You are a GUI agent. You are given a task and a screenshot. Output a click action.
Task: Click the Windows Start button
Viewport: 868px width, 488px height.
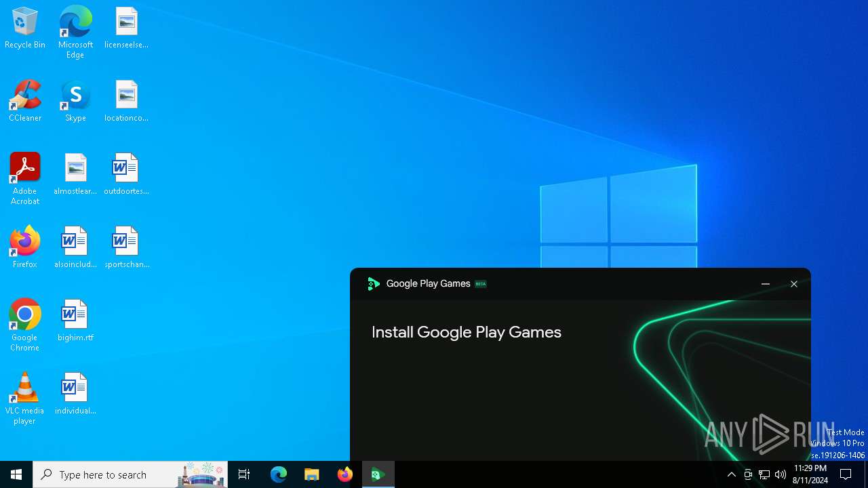(x=16, y=474)
